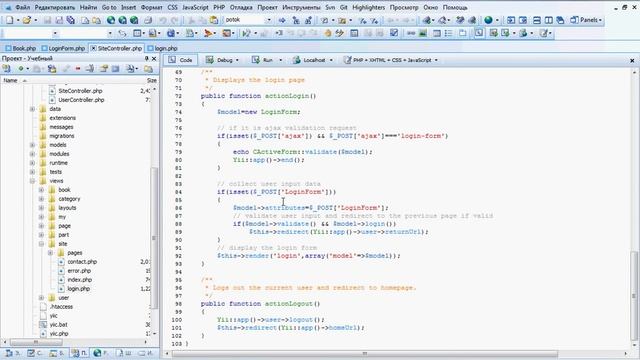The width and height of the screenshot is (640, 360).
Task: Click the large globe browser icon
Action: (488, 20)
